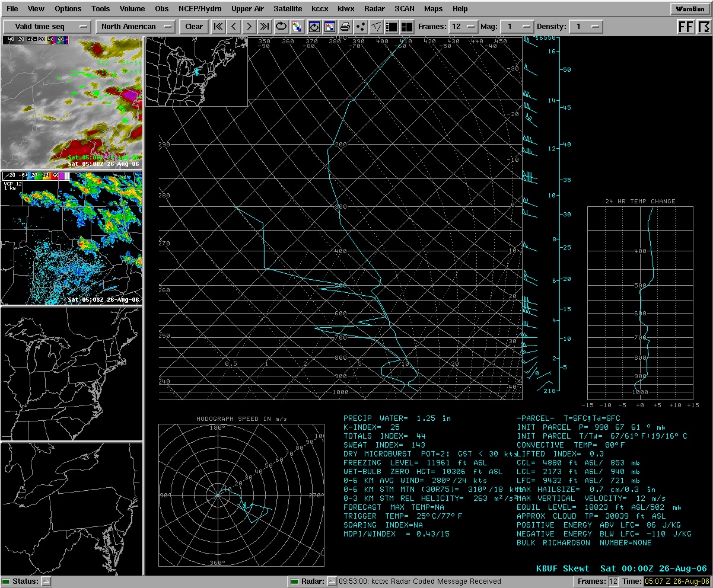Click the icon right of the FF button
The width and height of the screenshot is (713, 588).
tap(704, 27)
